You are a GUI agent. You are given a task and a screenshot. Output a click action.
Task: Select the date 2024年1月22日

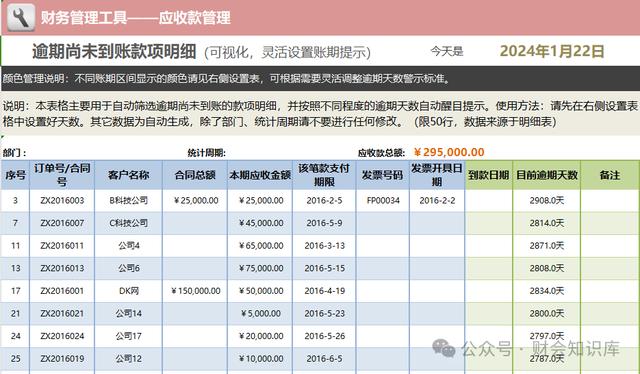click(552, 51)
